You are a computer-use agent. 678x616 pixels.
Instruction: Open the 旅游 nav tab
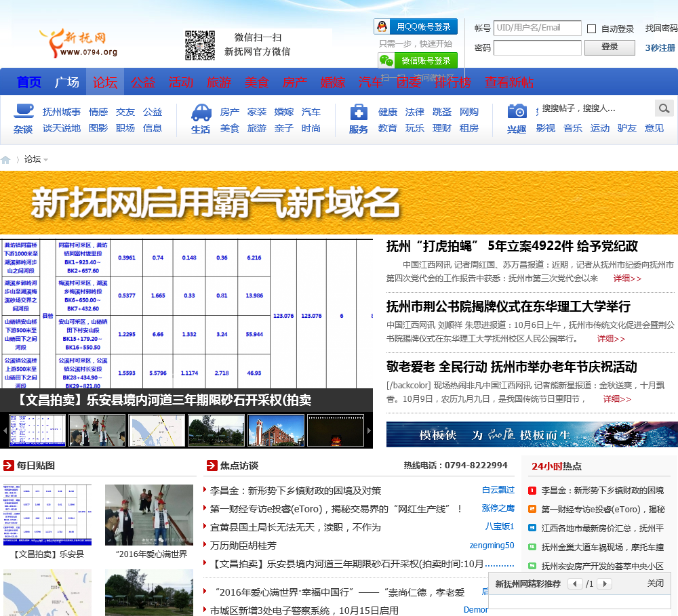[219, 82]
